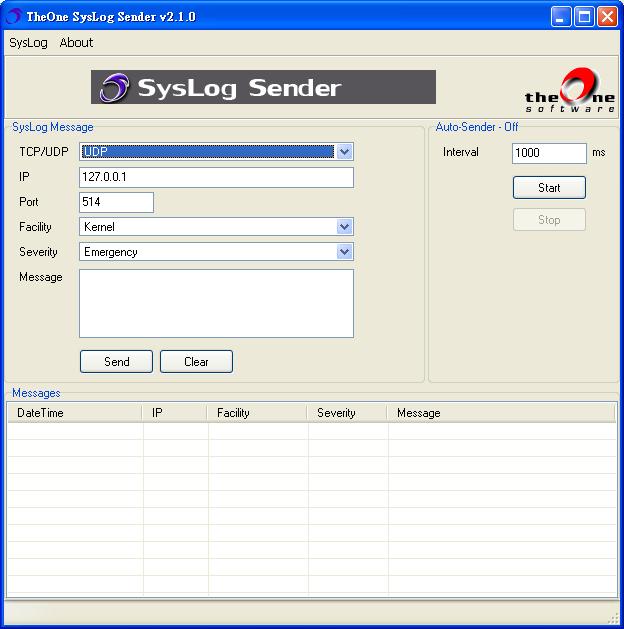Image resolution: width=624 pixels, height=629 pixels.
Task: Expand the Severity dropdown arrow
Action: coord(344,252)
